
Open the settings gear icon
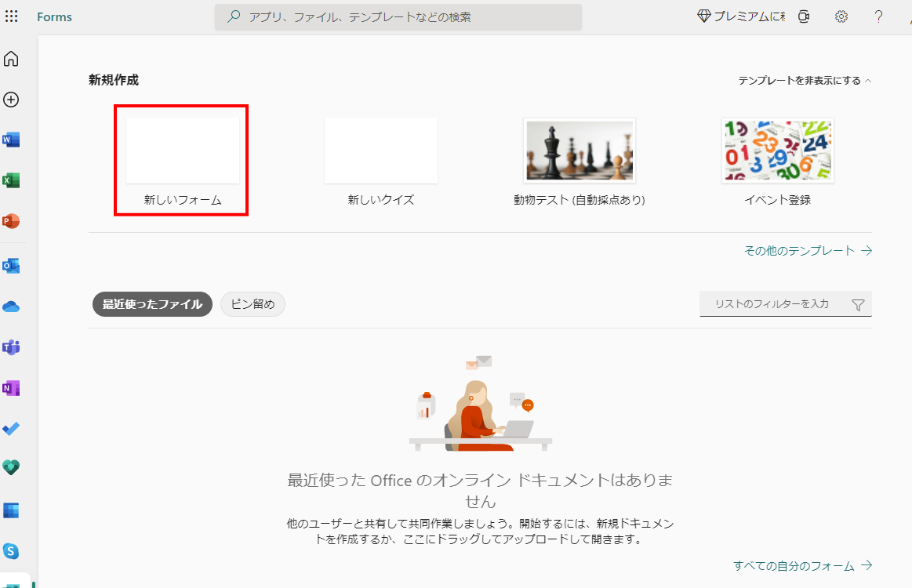(841, 16)
